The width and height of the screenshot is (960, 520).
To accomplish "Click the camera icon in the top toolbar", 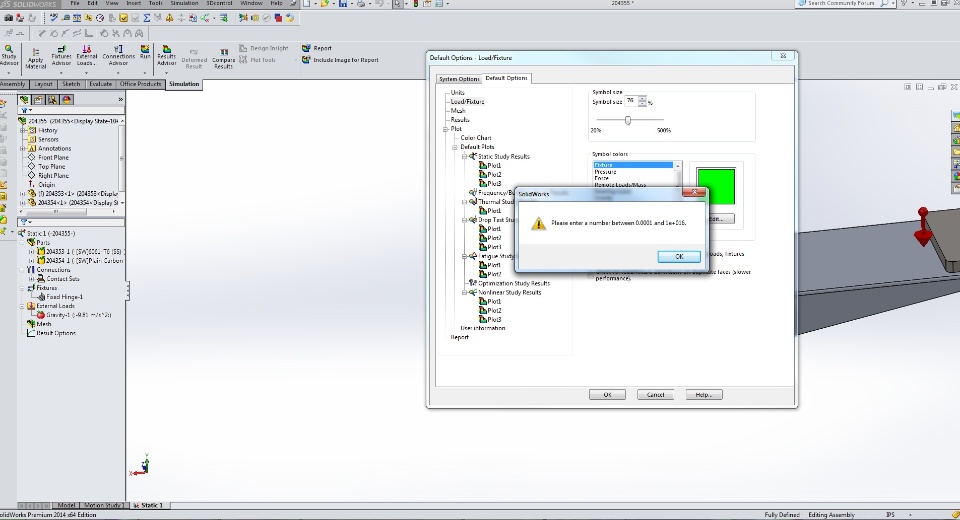I will pyautogui.click(x=9, y=18).
